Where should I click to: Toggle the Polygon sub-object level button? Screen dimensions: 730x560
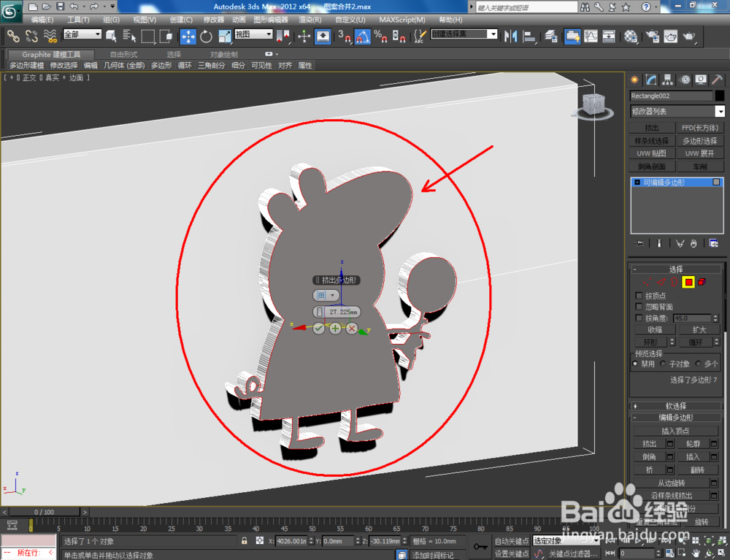click(688, 282)
